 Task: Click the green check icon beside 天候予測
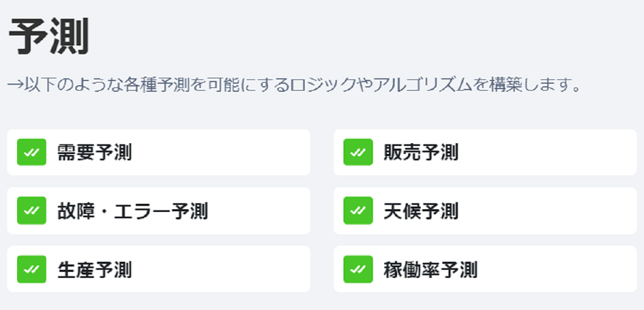tap(358, 210)
